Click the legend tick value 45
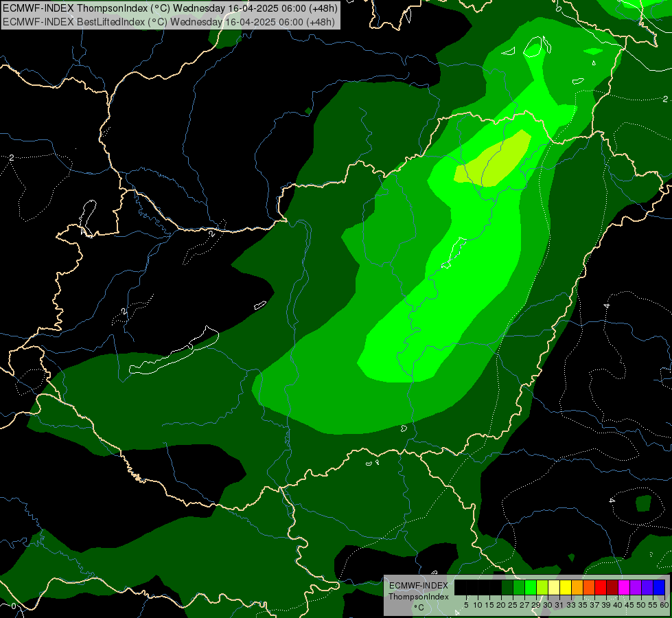This screenshot has height=618, width=672. tap(629, 605)
